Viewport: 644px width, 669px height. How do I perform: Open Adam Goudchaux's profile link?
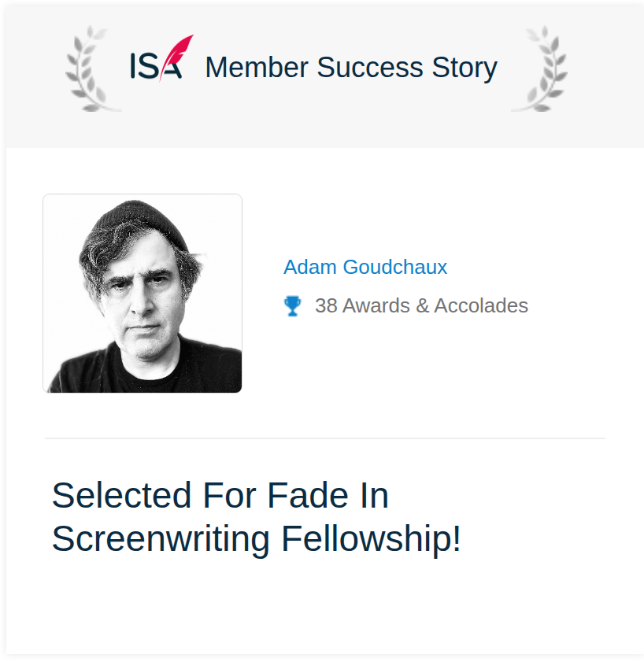point(365,267)
